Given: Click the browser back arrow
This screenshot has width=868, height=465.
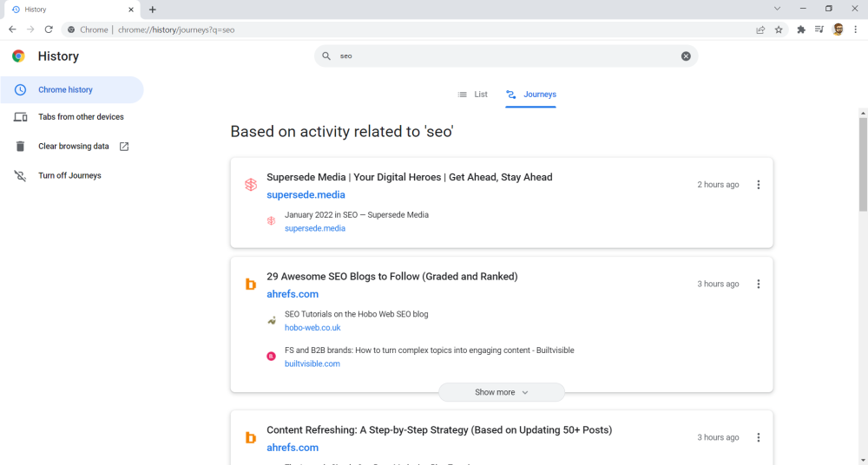Looking at the screenshot, I should coord(12,29).
